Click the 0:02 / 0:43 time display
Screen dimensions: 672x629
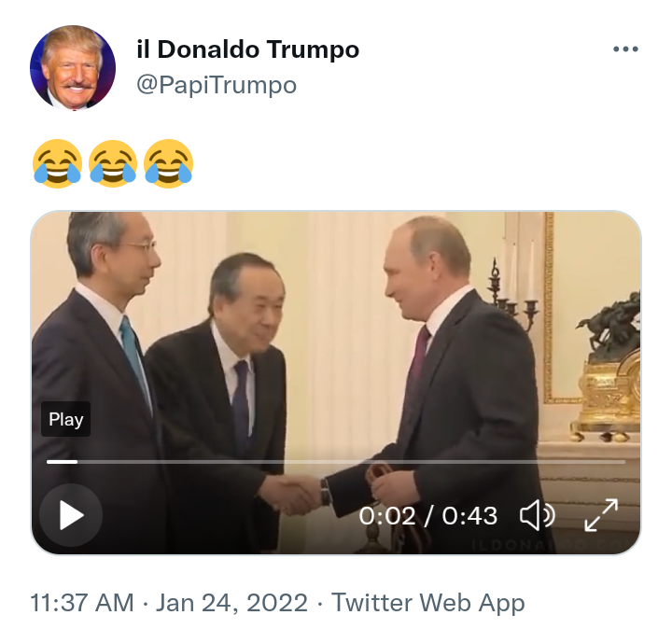tap(427, 515)
